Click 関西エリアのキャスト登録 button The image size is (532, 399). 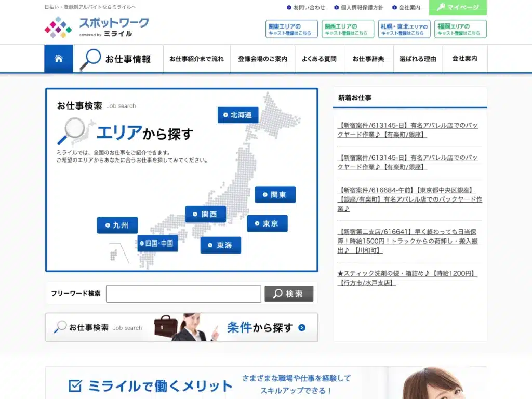(348, 29)
